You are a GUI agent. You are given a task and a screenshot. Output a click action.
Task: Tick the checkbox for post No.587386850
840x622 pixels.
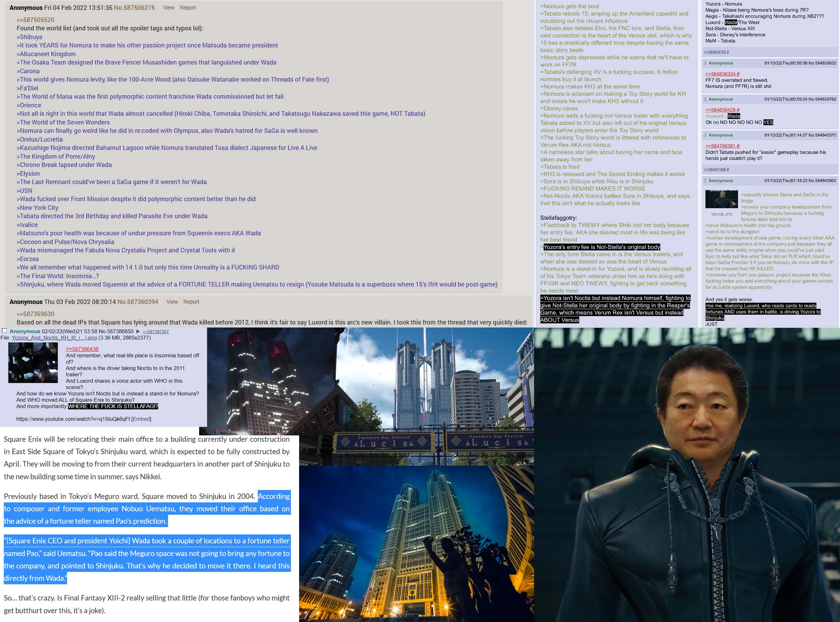pyautogui.click(x=5, y=331)
